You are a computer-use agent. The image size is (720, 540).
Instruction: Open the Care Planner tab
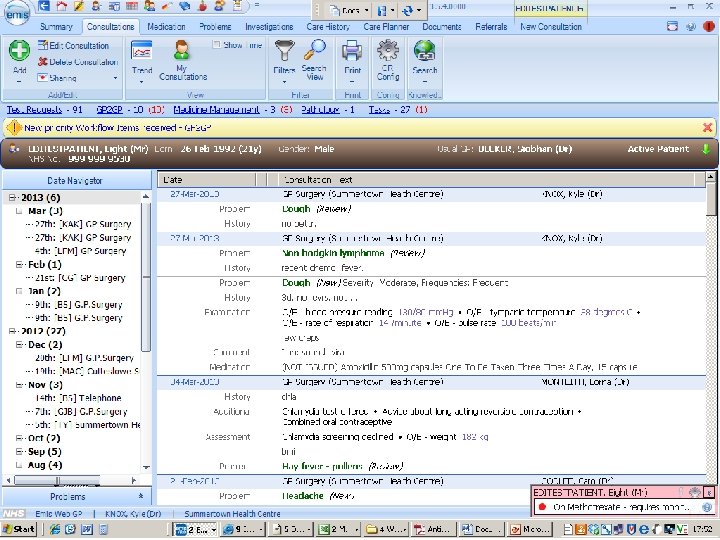click(x=386, y=27)
